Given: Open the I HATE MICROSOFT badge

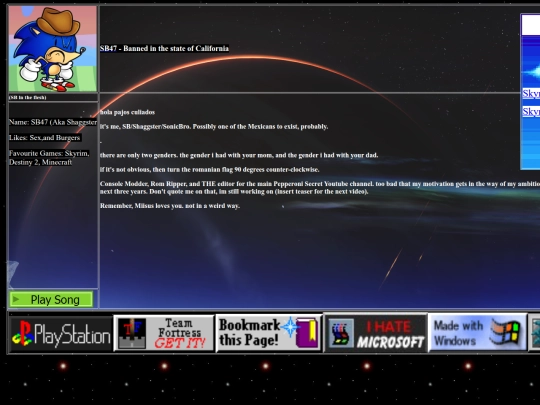Looking at the screenshot, I should pyautogui.click(x=376, y=333).
